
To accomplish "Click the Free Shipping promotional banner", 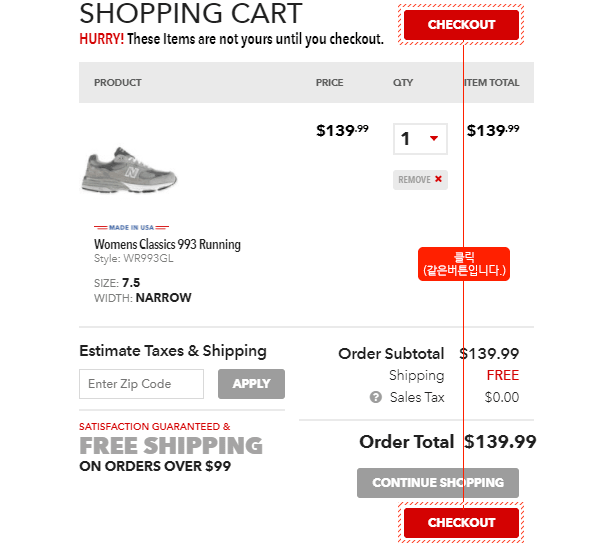I will pyautogui.click(x=171, y=445).
